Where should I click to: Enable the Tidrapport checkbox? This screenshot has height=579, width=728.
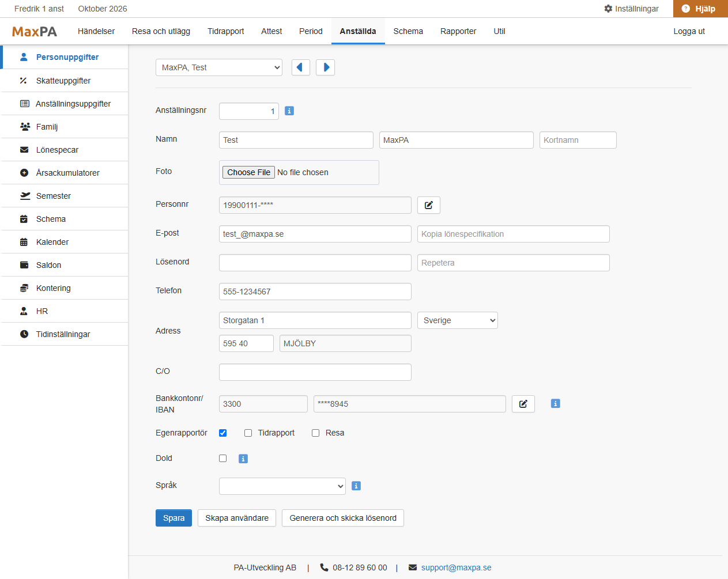coord(248,433)
